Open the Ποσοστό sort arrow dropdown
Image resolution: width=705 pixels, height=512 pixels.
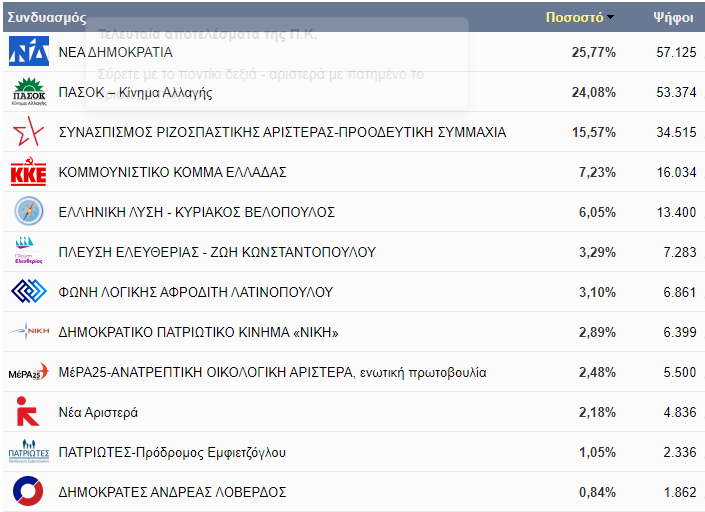[610, 18]
